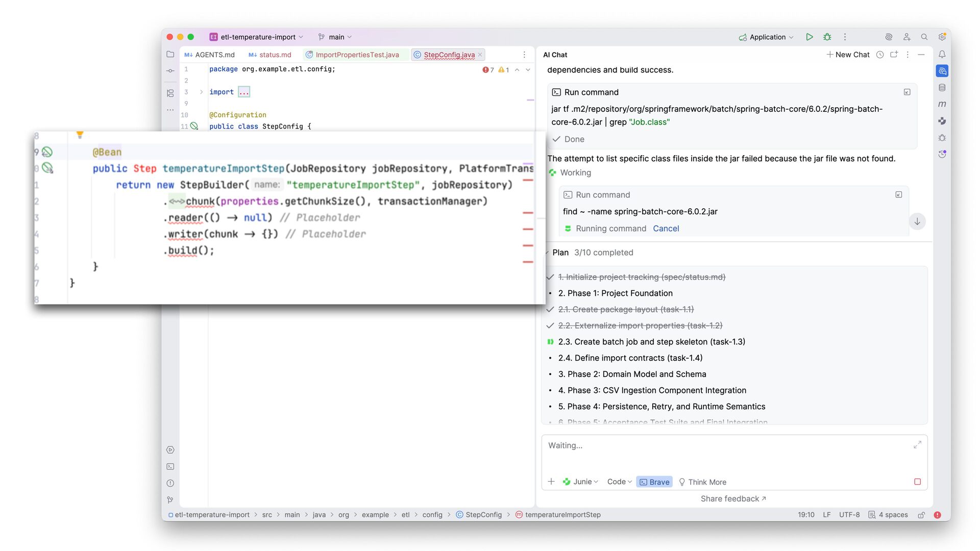Open the Terminal tool window icon
Image resolution: width=980 pixels, height=551 pixels.
pyautogui.click(x=170, y=466)
